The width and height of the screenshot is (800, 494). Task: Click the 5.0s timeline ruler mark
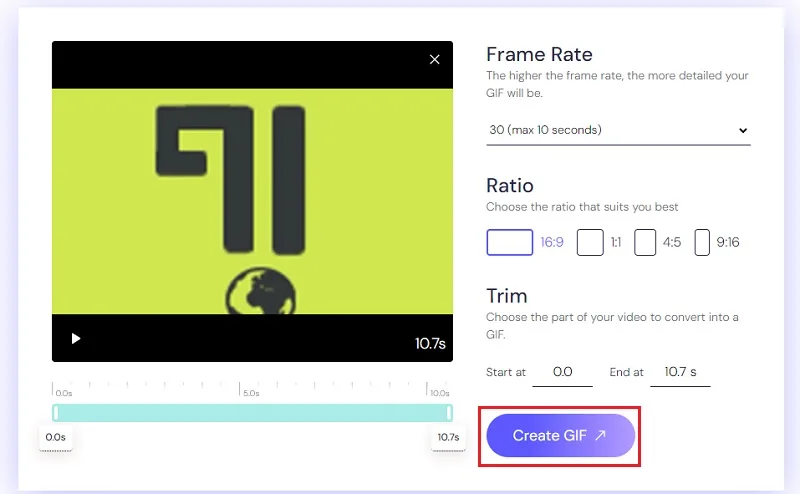coord(251,393)
